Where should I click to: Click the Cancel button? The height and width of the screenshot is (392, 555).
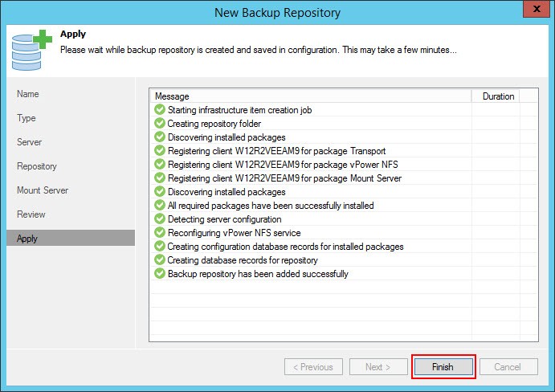tap(508, 367)
